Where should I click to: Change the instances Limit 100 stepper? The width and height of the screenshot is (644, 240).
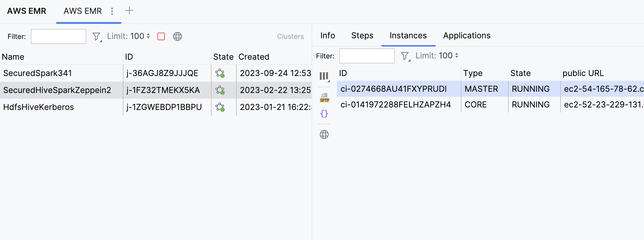456,56
